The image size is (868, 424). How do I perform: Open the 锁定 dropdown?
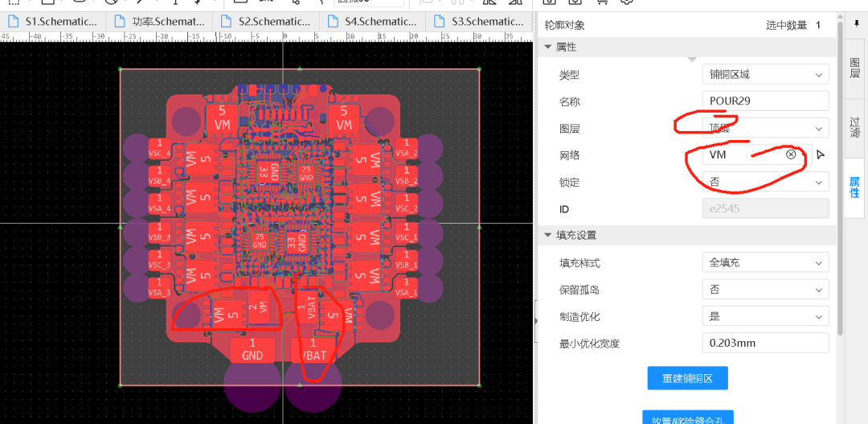764,183
